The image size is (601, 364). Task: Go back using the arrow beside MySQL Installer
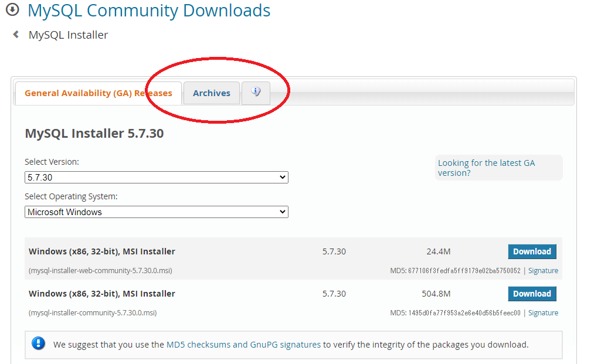pyautogui.click(x=16, y=35)
